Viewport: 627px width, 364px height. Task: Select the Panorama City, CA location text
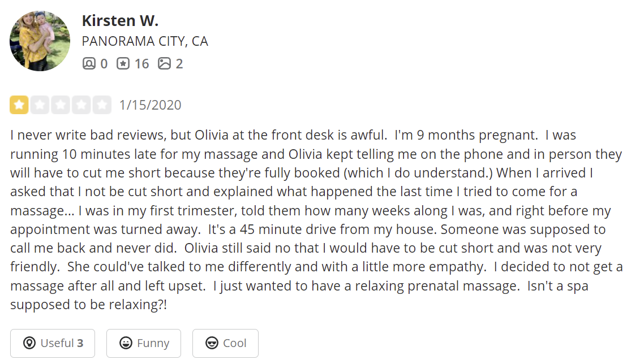(145, 41)
